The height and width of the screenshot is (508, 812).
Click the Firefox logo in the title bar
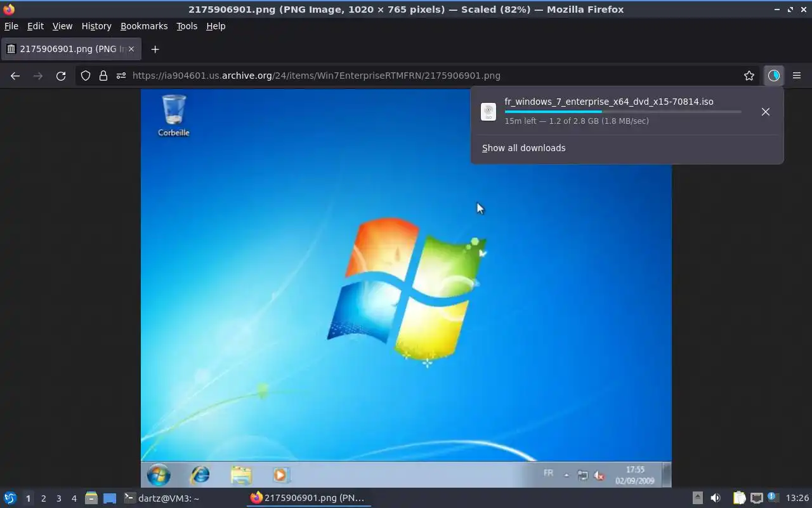coord(9,10)
